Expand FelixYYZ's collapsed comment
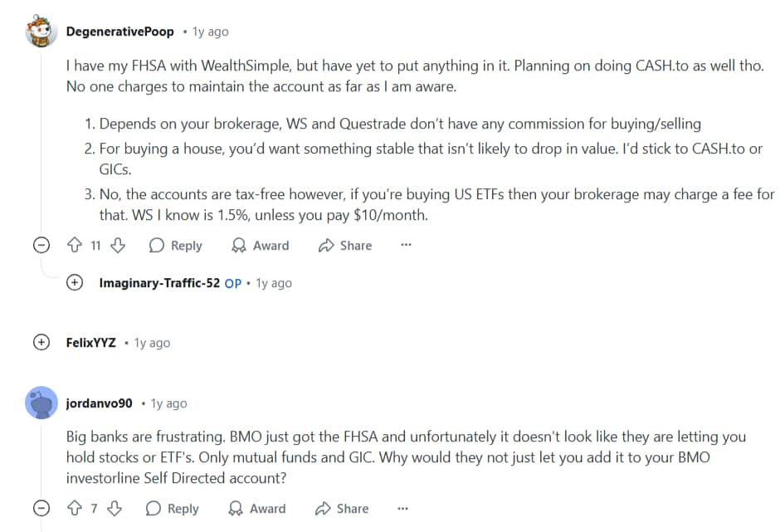 click(40, 342)
